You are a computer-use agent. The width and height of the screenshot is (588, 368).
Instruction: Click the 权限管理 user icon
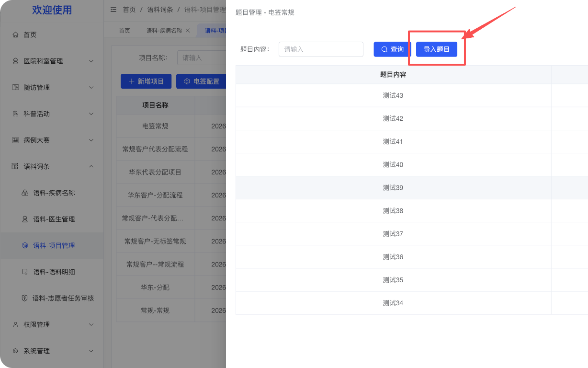click(x=15, y=325)
